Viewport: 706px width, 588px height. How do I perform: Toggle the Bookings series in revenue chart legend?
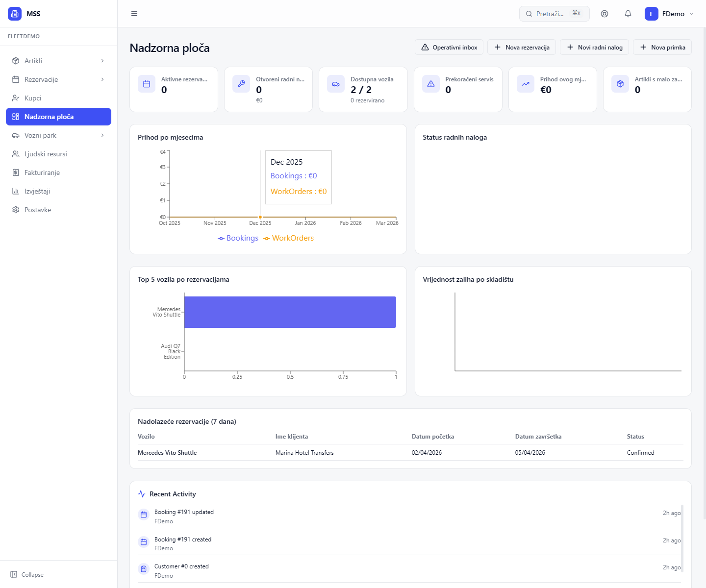pyautogui.click(x=238, y=238)
